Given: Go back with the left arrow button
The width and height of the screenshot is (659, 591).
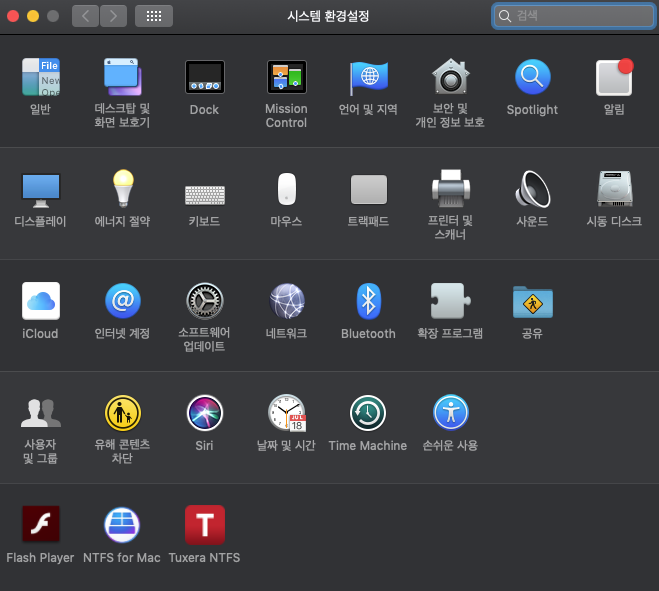Looking at the screenshot, I should [x=85, y=16].
